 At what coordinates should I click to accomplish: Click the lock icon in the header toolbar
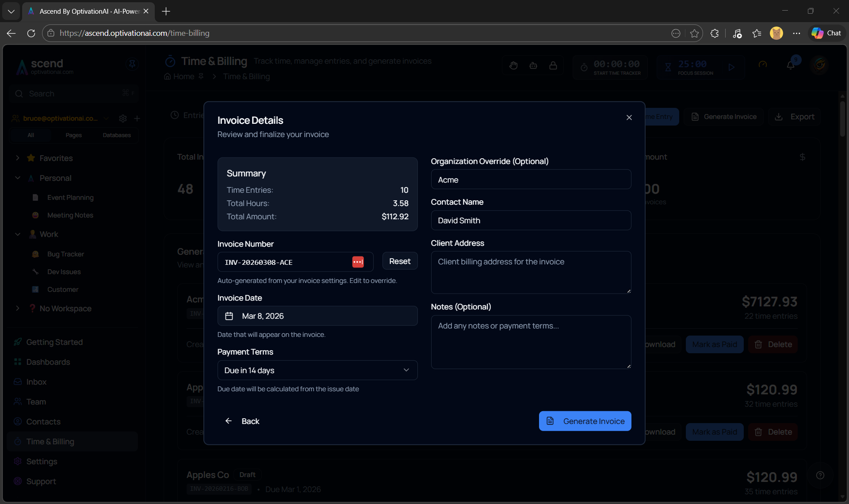coord(553,65)
